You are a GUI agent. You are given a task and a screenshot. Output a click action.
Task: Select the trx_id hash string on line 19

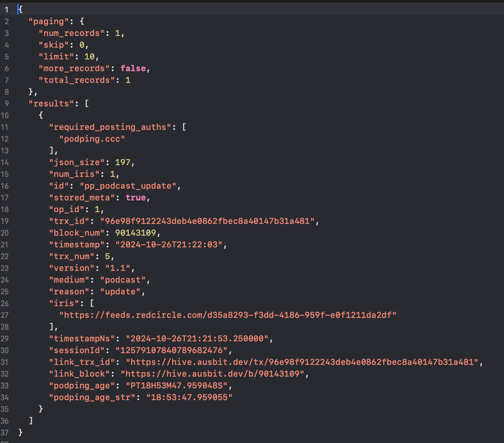click(x=207, y=221)
